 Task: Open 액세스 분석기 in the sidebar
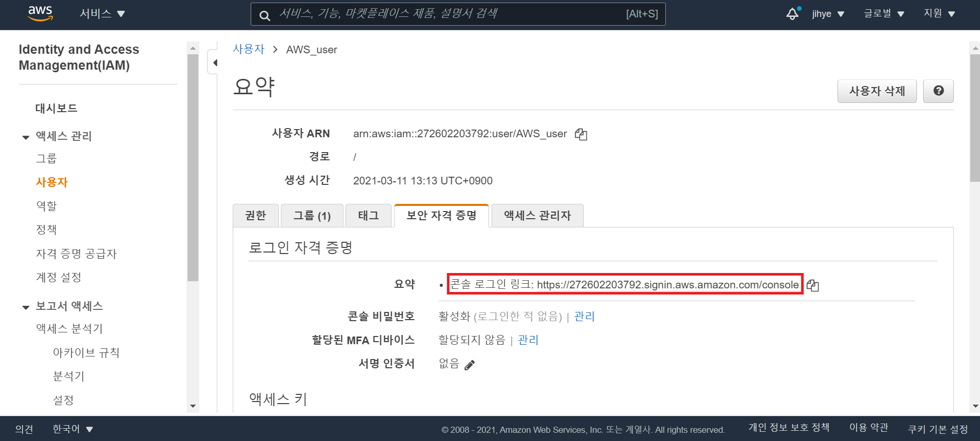(x=69, y=329)
